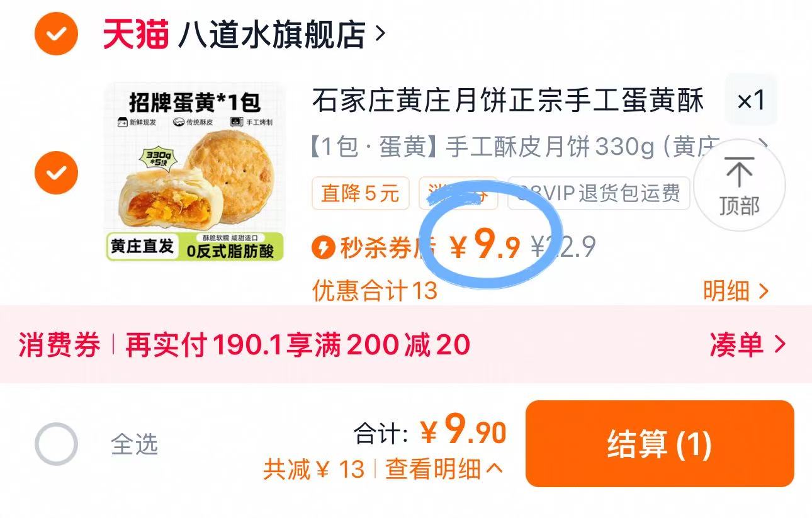The height and width of the screenshot is (518, 812).
Task: Expand 查看明细 at the bottom
Action: (x=444, y=469)
